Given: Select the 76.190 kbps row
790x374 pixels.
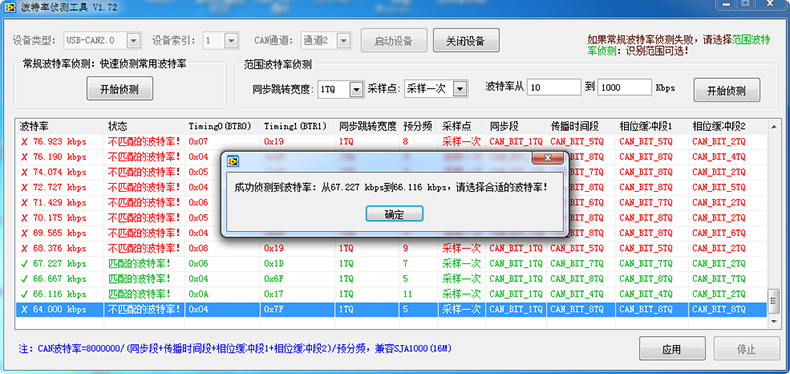Looking at the screenshot, I should pyautogui.click(x=391, y=157).
